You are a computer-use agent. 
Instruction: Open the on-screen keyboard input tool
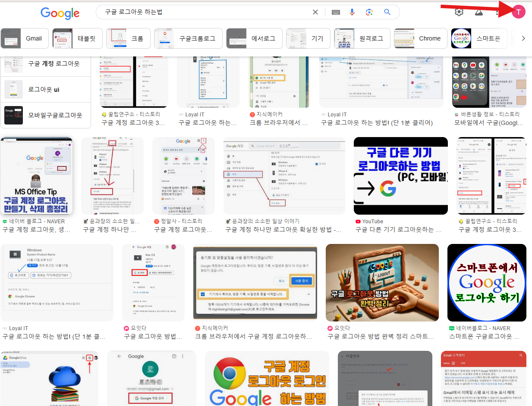336,12
